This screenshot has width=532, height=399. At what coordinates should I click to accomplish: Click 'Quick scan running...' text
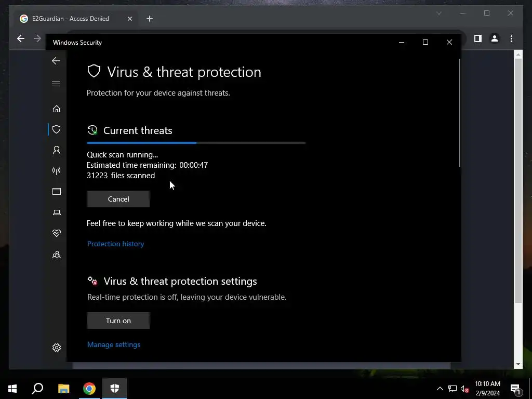click(123, 155)
